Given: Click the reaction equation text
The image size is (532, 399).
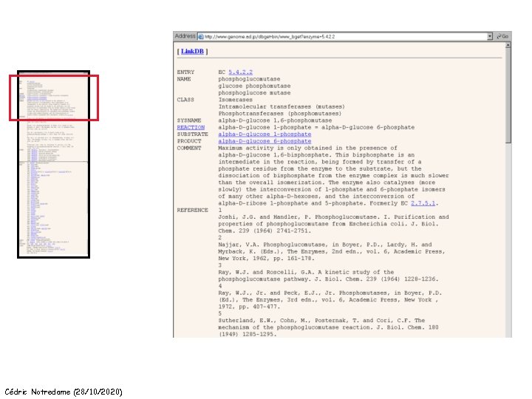Looking at the screenshot, I should pyautogui.click(x=316, y=127).
